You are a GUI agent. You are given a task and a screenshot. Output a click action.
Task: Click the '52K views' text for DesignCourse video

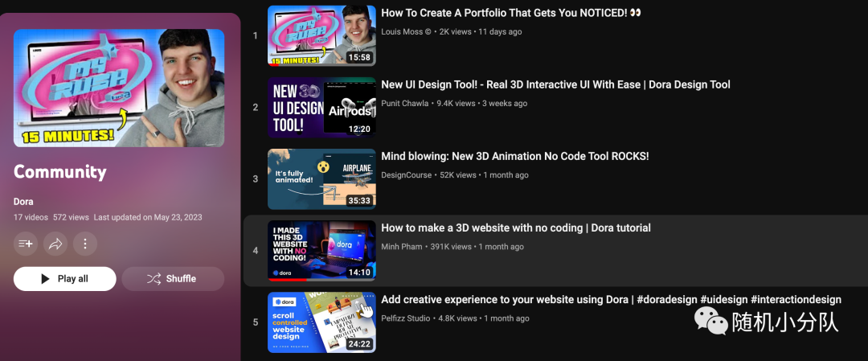[x=458, y=175]
